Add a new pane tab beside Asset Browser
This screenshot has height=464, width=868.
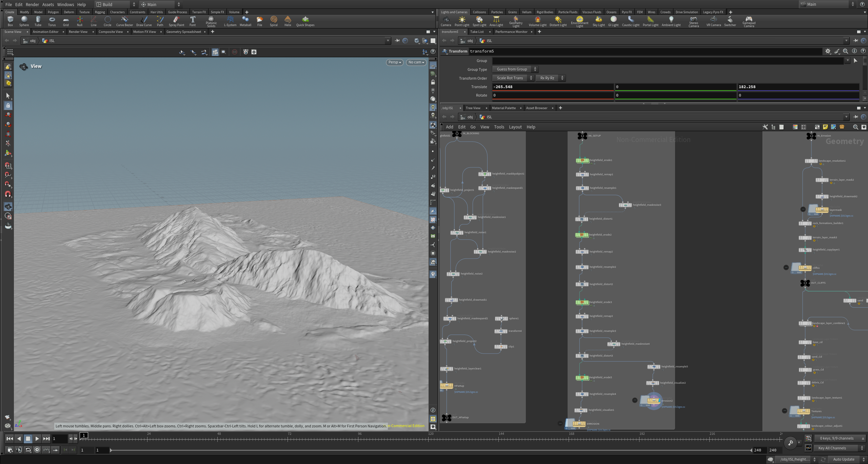[x=560, y=108]
